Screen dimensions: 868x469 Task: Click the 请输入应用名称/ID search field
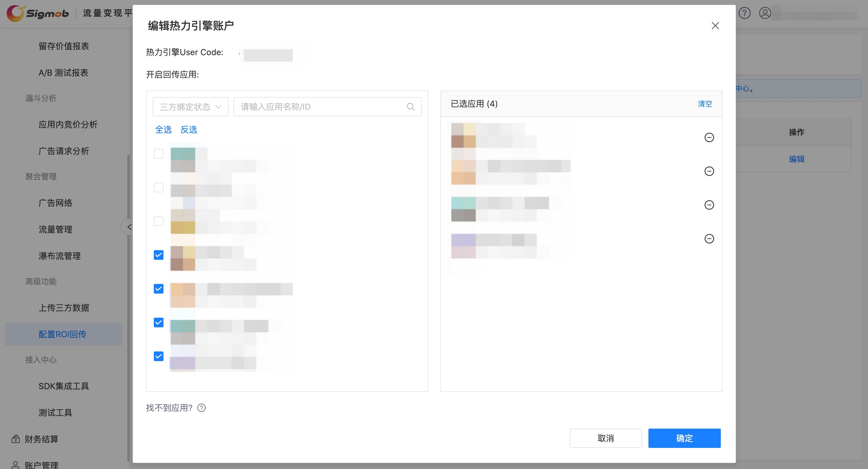(320, 106)
